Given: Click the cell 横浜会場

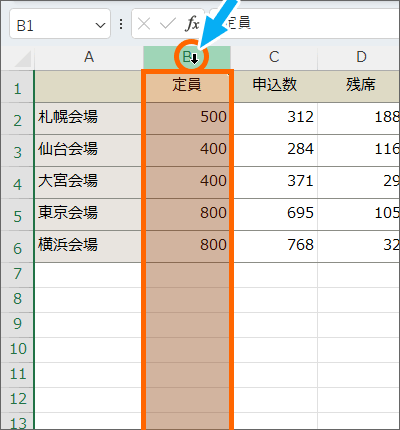Looking at the screenshot, I should [x=89, y=246].
